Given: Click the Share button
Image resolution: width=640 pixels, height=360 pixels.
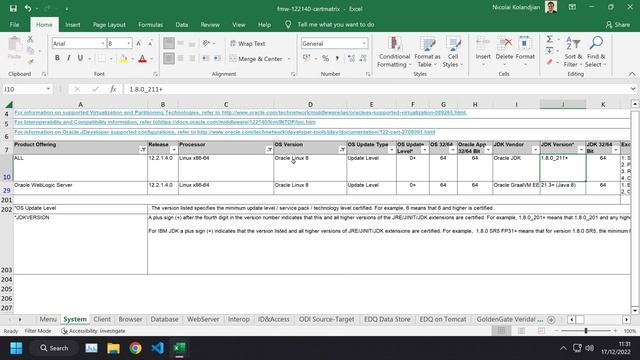Looking at the screenshot, I should tap(618, 24).
